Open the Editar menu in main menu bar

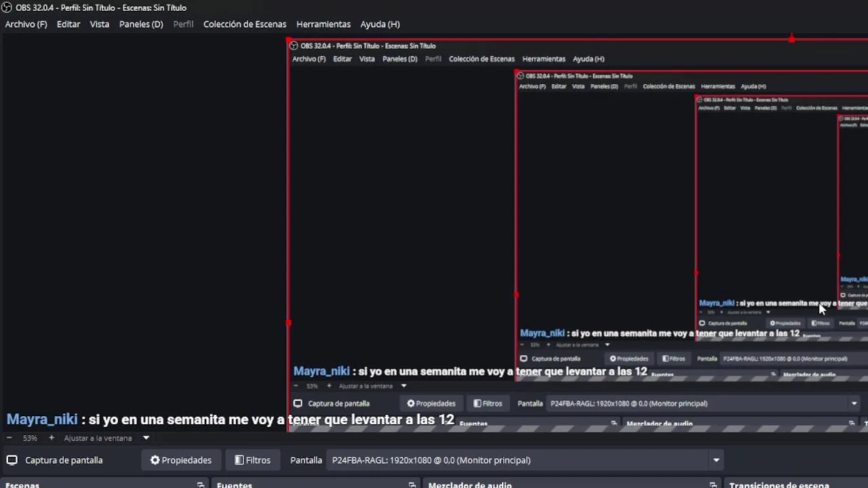68,24
